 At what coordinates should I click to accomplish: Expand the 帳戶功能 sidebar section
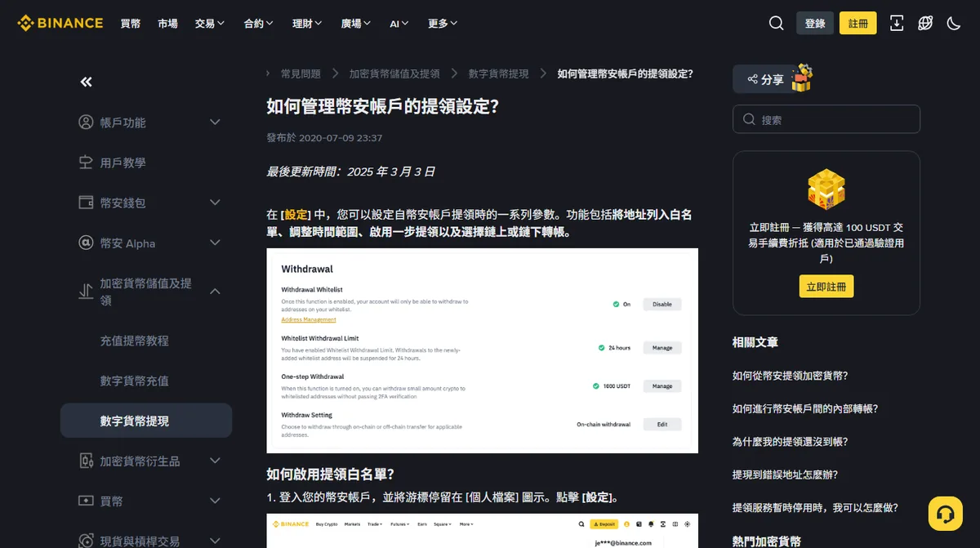pos(215,123)
